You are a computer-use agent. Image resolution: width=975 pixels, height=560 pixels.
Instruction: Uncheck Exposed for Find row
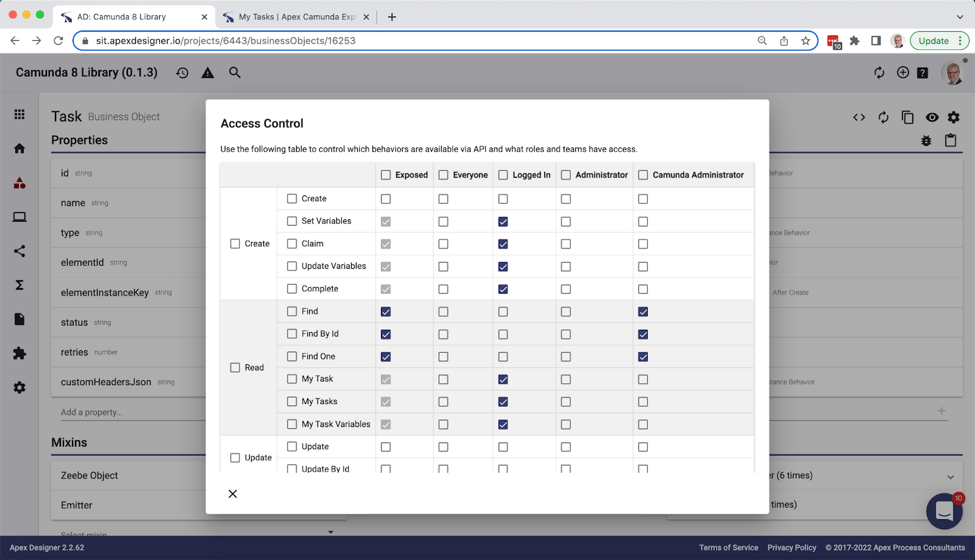(386, 311)
